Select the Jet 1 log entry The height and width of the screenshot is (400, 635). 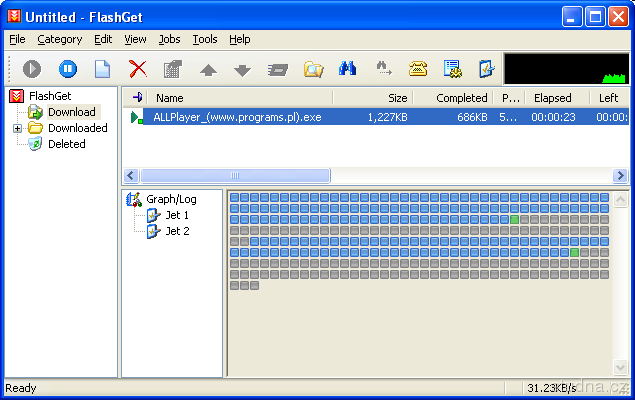pyautogui.click(x=177, y=215)
